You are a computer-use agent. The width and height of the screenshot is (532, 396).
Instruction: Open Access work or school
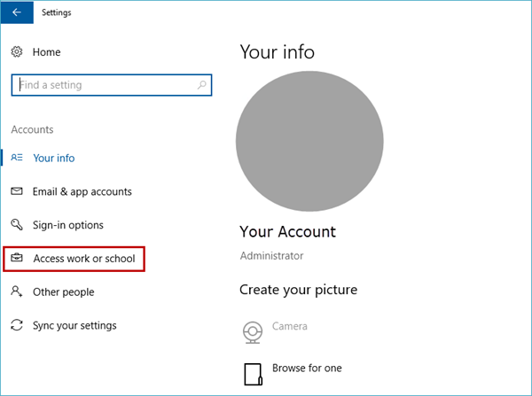(x=83, y=259)
